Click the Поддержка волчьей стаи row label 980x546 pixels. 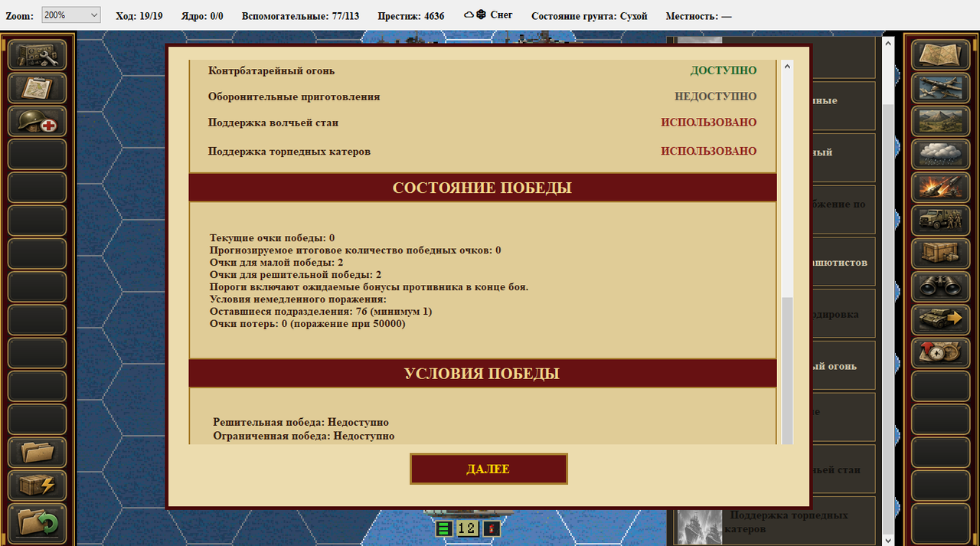(x=273, y=123)
